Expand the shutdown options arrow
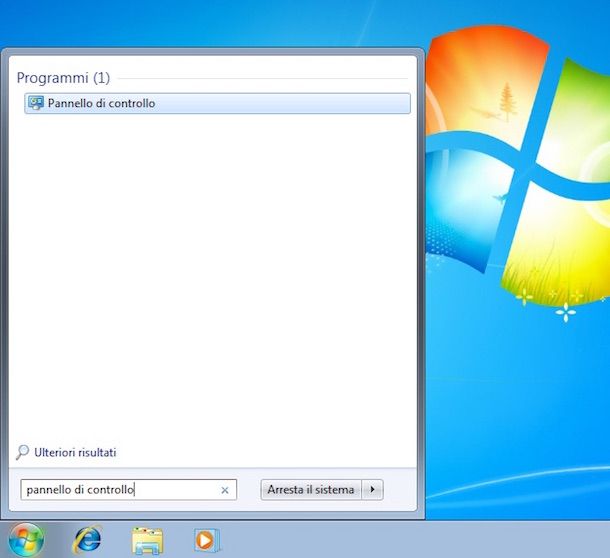Screen dimensions: 610x558 373,490
